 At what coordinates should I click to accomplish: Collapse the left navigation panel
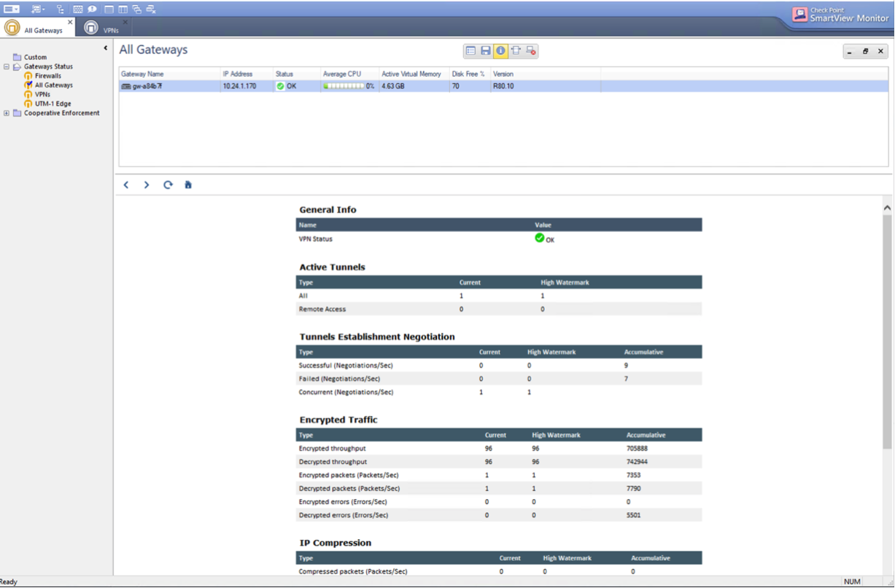[x=106, y=48]
